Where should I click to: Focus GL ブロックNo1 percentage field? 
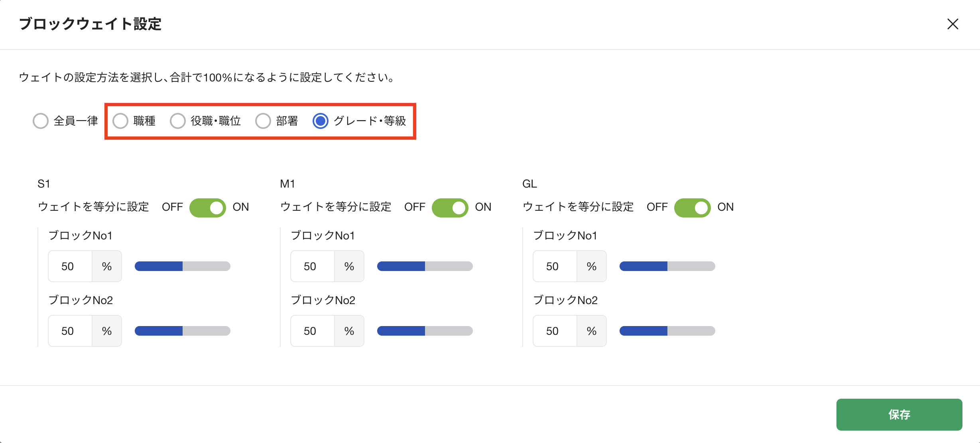tap(555, 267)
